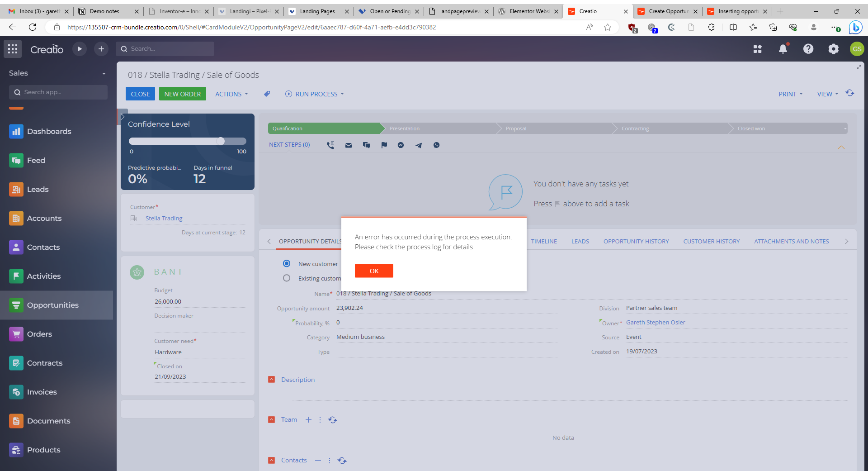
Task: Click the Search app field in sidebar
Action: point(58,92)
